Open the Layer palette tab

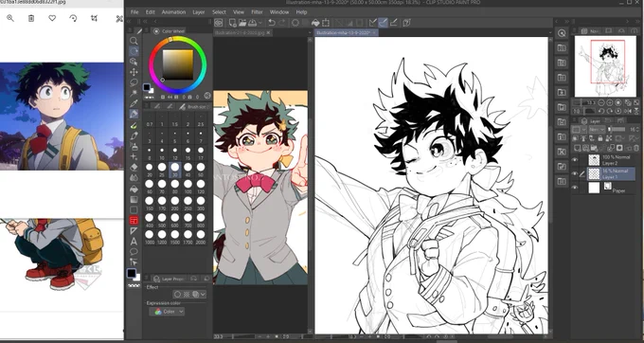591,121
